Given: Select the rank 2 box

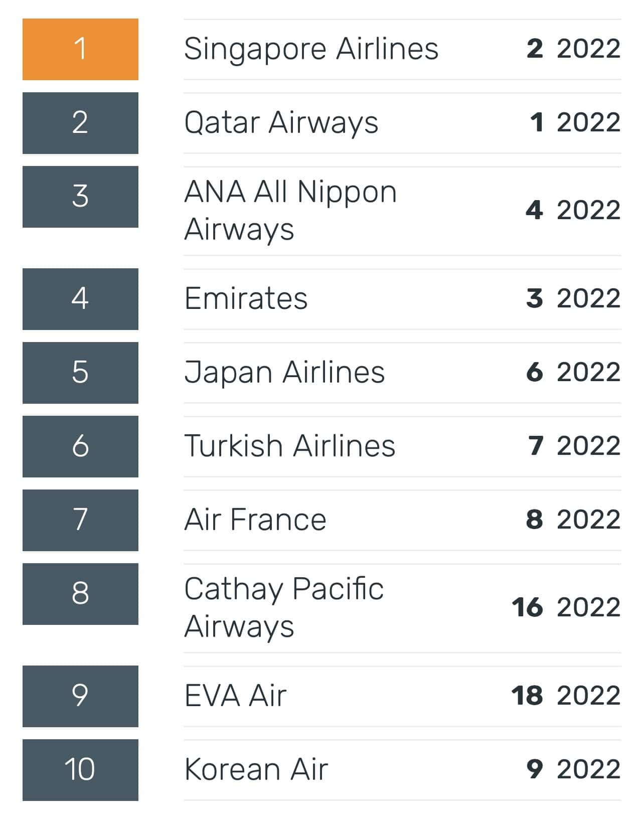Looking at the screenshot, I should coord(80,123).
